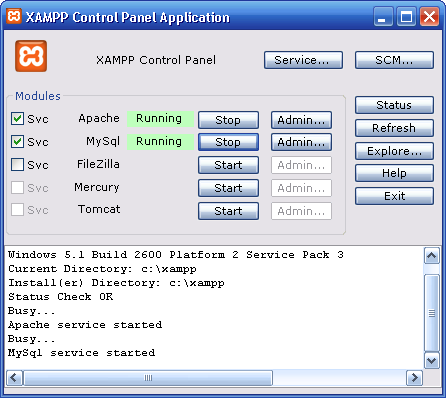Uncheck the Apache Svc checkbox

(x=17, y=119)
